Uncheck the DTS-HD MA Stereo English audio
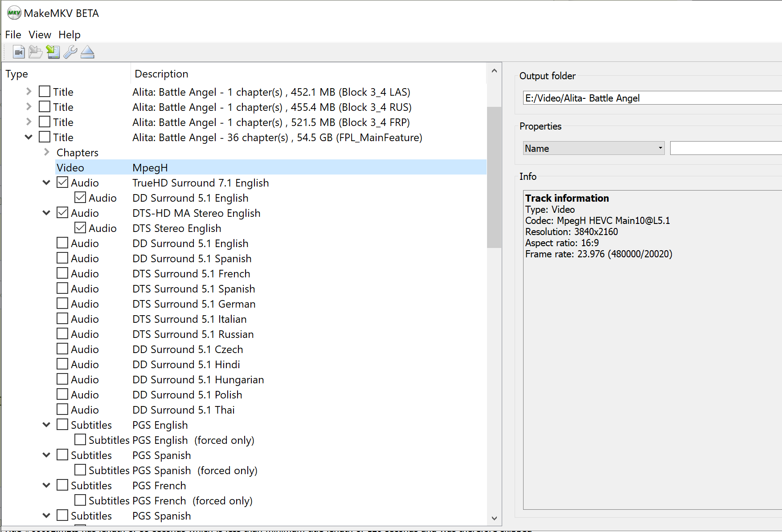This screenshot has height=532, width=782. 62,213
